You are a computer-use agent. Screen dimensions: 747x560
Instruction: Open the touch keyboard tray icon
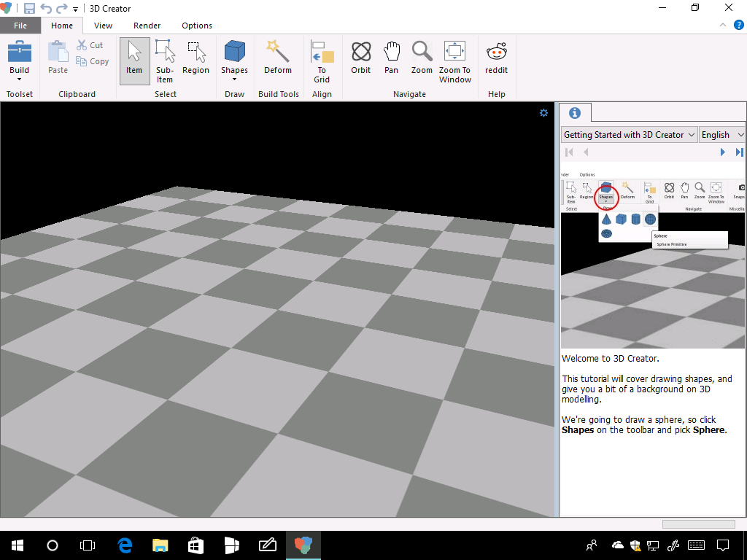click(697, 545)
